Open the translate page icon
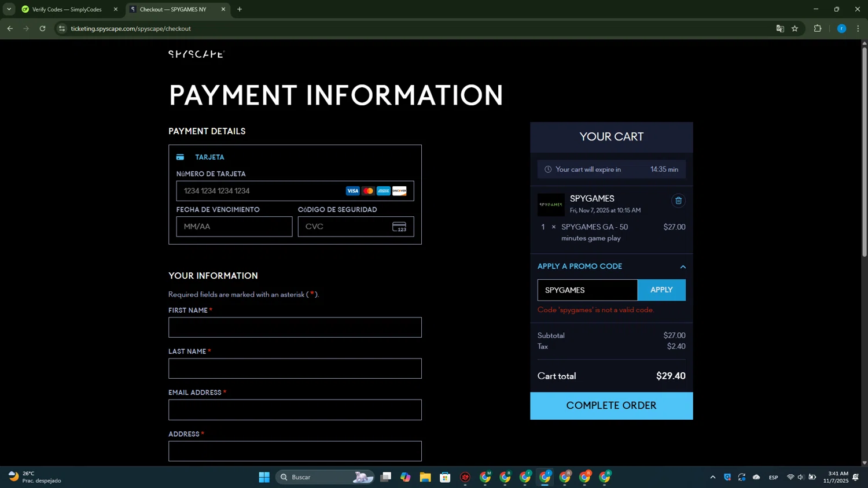The width and height of the screenshot is (868, 488). (780, 28)
